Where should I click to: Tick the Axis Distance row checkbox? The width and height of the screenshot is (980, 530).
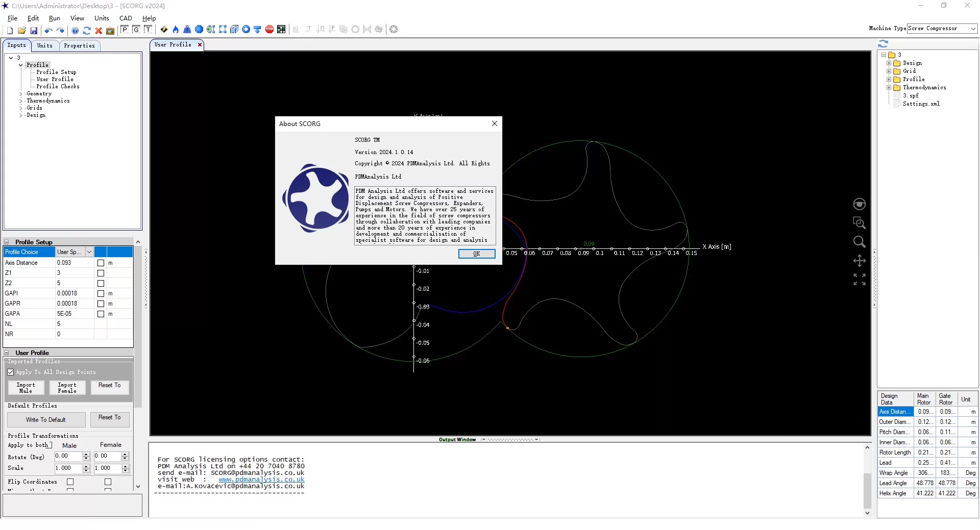[x=101, y=263]
